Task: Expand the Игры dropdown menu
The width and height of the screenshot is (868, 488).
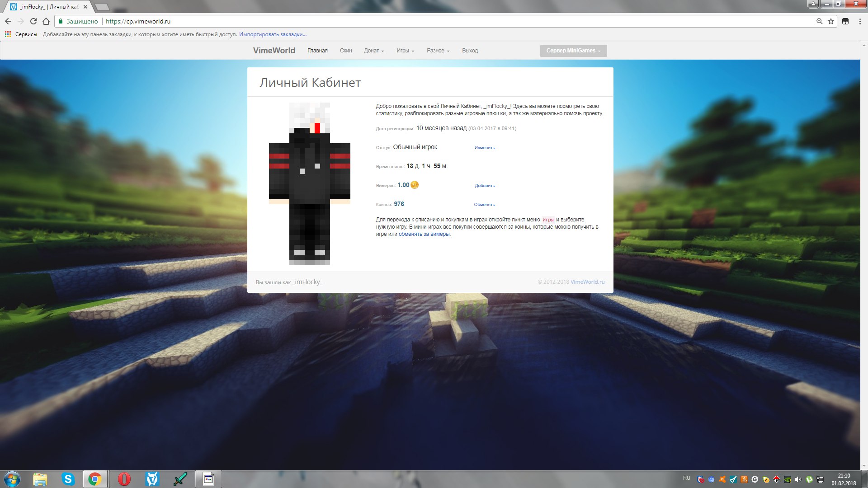Action: click(x=406, y=51)
